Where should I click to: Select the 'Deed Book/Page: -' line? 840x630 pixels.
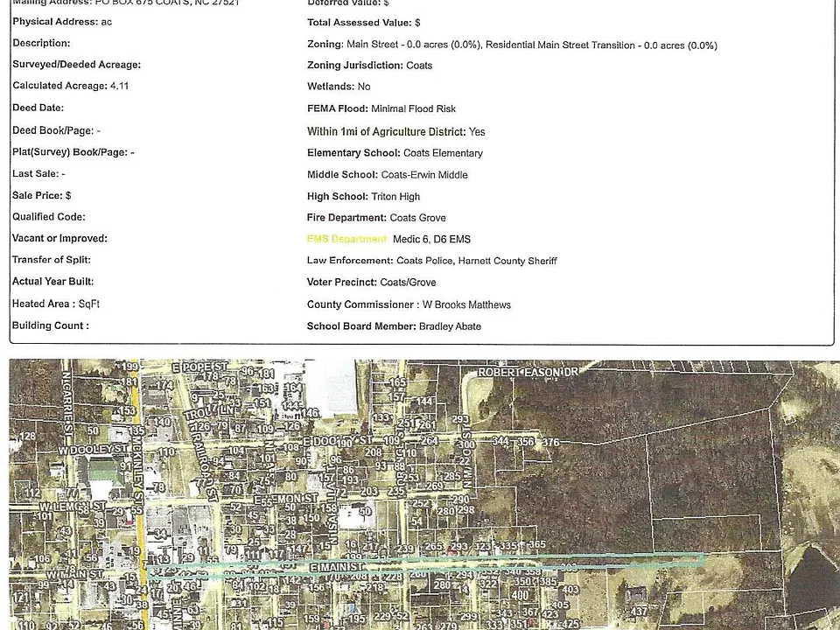[56, 130]
